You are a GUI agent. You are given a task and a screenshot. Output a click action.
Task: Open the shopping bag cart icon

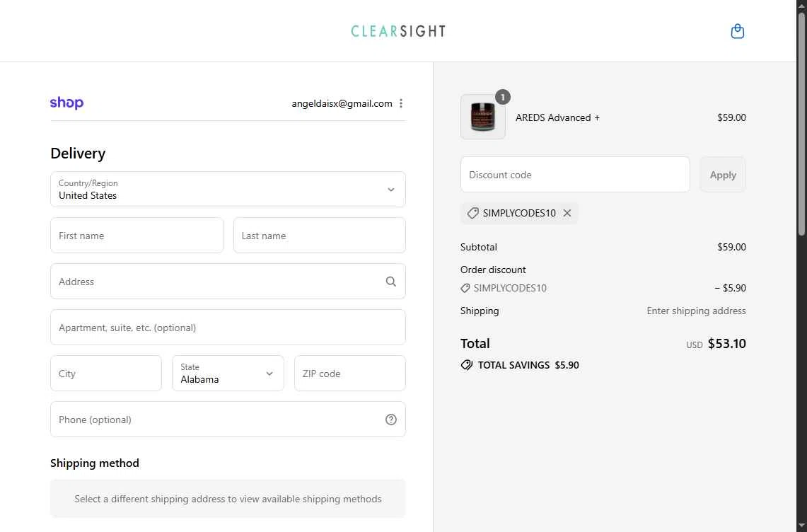pyautogui.click(x=737, y=31)
